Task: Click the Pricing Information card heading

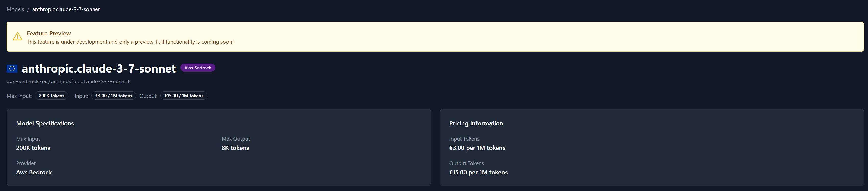Action: pos(476,123)
